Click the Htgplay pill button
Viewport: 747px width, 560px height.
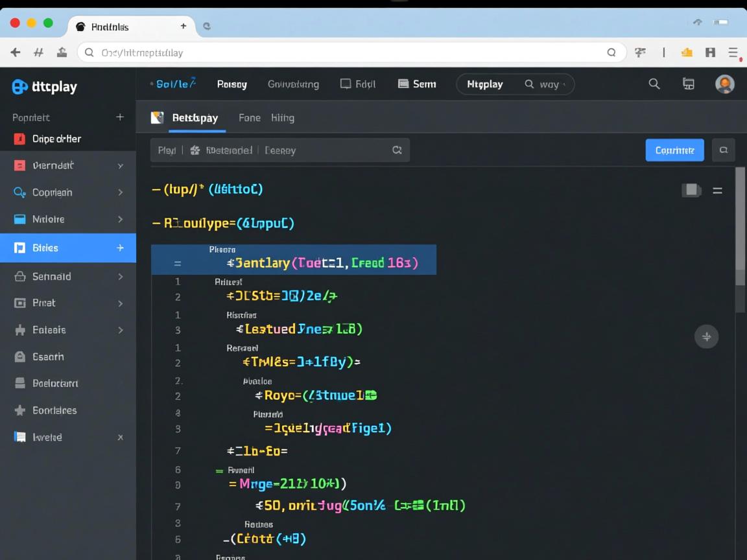pyautogui.click(x=485, y=84)
